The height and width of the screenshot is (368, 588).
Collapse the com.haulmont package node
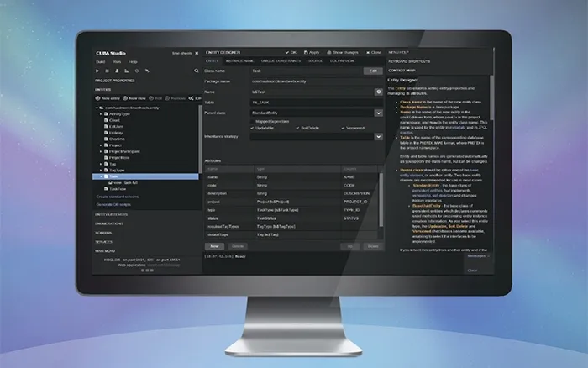tap(97, 108)
